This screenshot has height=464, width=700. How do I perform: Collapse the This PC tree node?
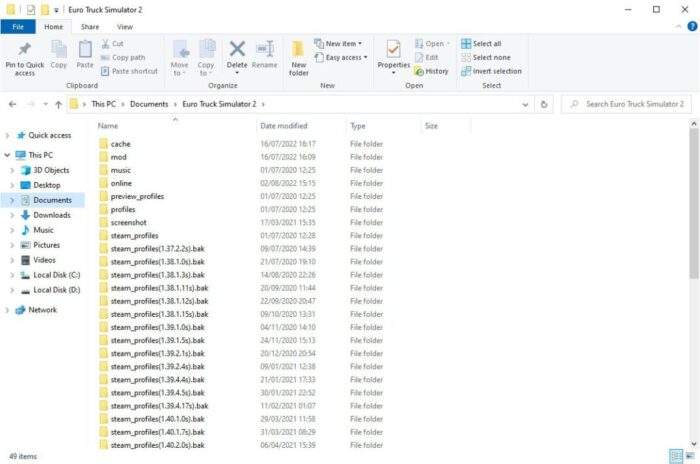click(x=7, y=155)
